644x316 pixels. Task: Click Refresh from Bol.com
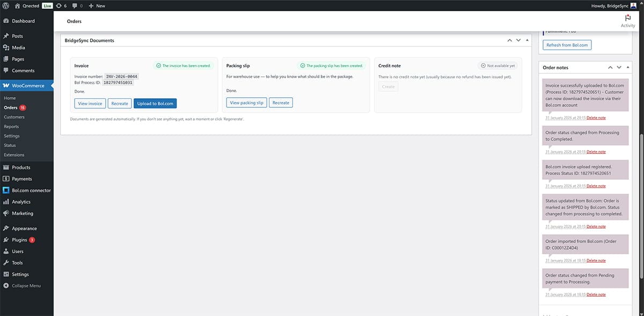coord(567,45)
